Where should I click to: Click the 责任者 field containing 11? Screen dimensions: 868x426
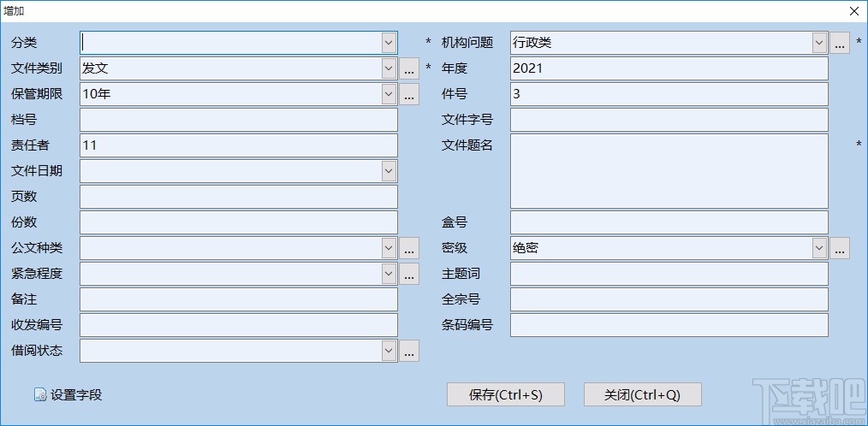239,145
